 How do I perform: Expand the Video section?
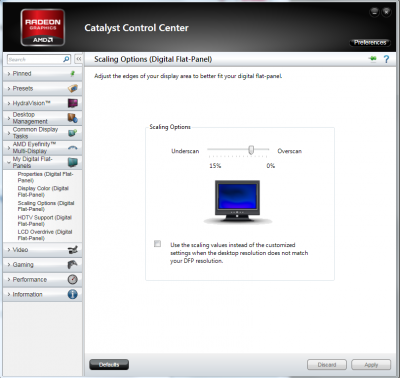click(42, 250)
